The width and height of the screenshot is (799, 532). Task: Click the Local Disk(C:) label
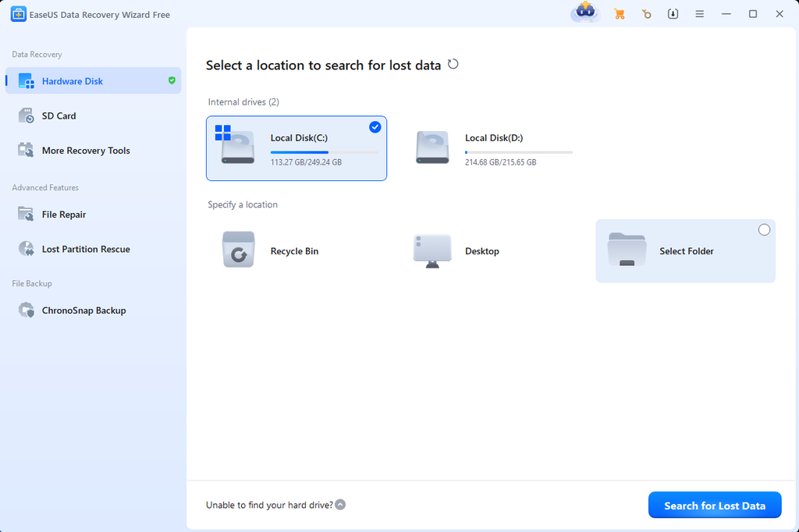(299, 138)
